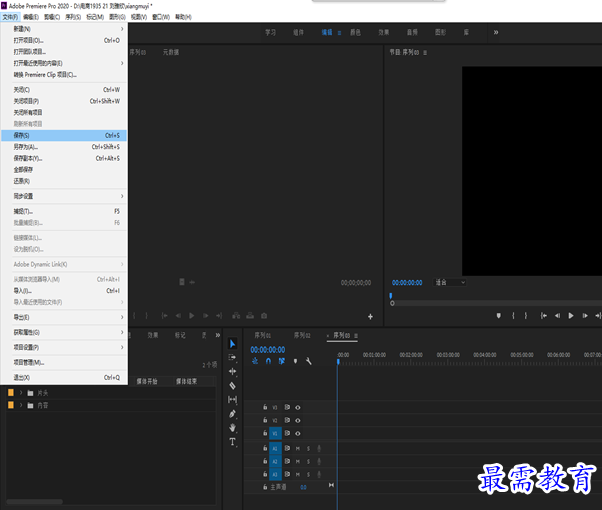Choose 导入(I)... in File menu
Screen dimensions: 602x510
pos(64,291)
